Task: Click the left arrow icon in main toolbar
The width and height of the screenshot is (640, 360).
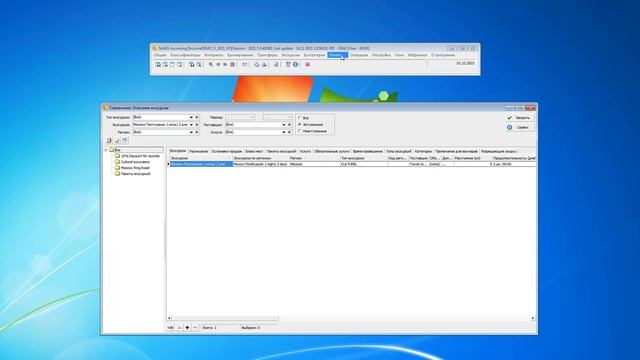Action: pyautogui.click(x=218, y=64)
